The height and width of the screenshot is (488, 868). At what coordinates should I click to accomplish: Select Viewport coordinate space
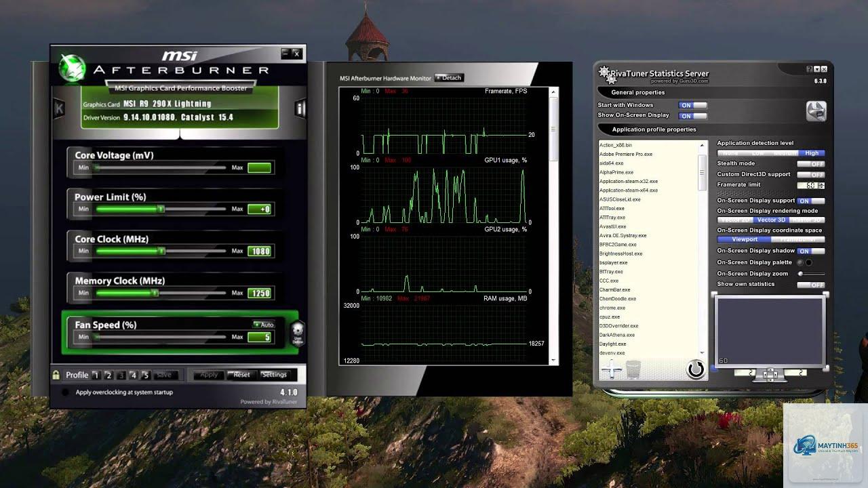click(x=744, y=239)
